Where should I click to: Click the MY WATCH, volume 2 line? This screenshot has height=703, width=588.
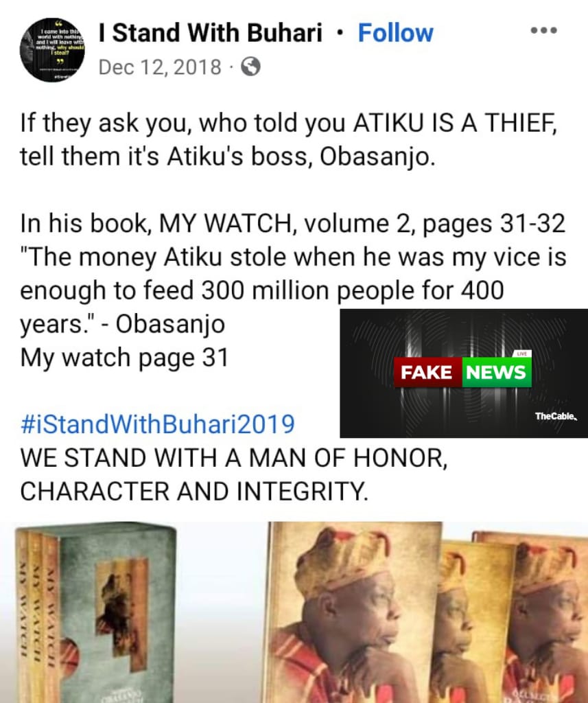point(292,223)
